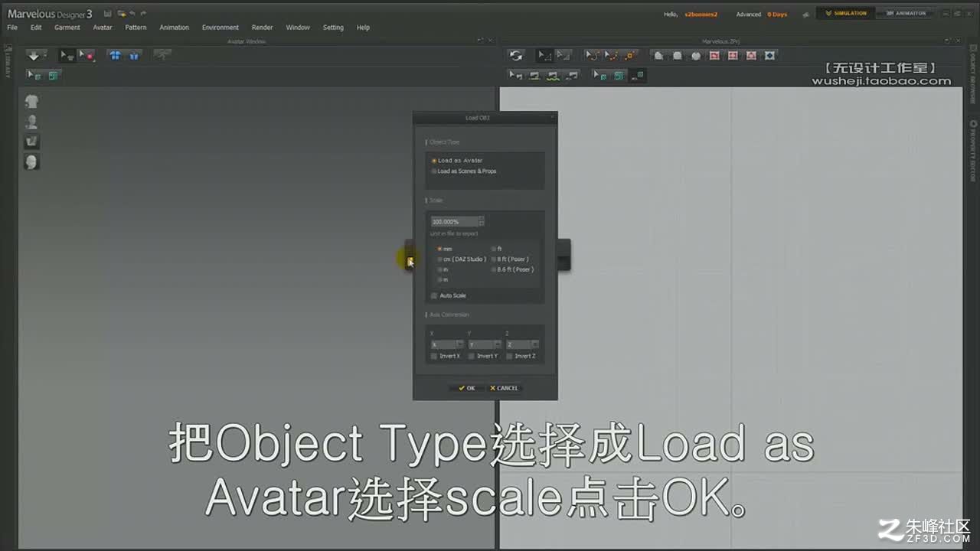
Task: Click the undo arrow in title bar
Action: pos(132,14)
